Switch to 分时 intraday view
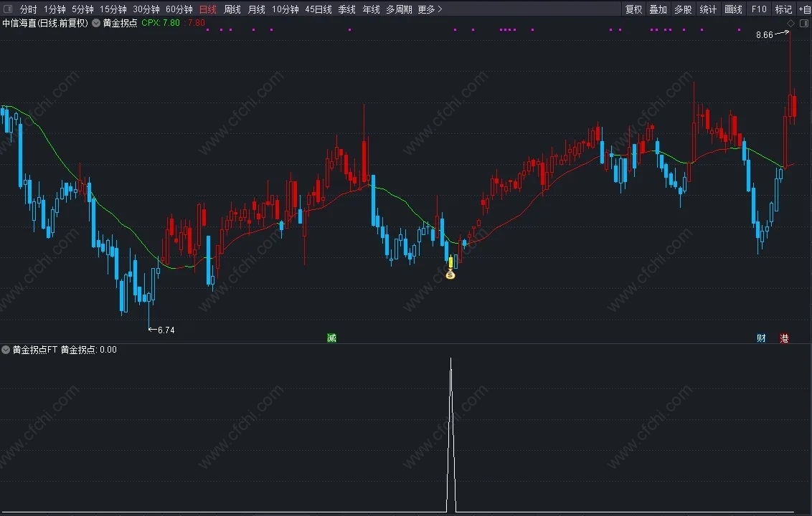Viewport: 812px width, 516px height. [28, 9]
